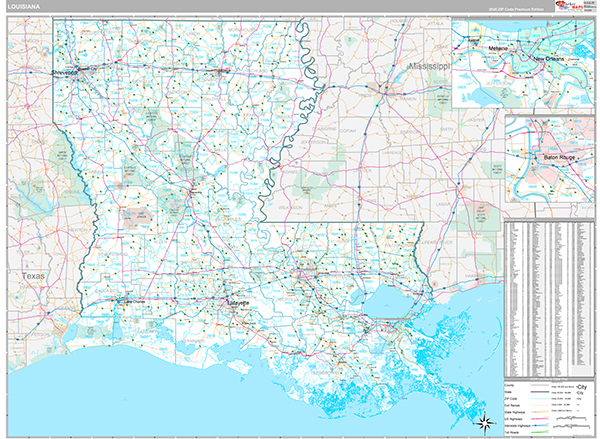Screen dimensions: 600x439
Task: Click the County gray line swatch in the legend
Action: tap(538, 386)
